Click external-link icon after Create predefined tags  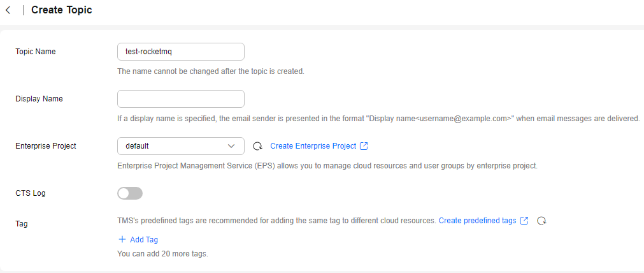(x=524, y=221)
